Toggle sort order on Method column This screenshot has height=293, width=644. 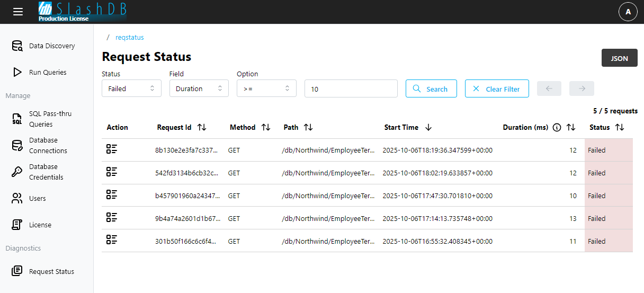tap(266, 127)
